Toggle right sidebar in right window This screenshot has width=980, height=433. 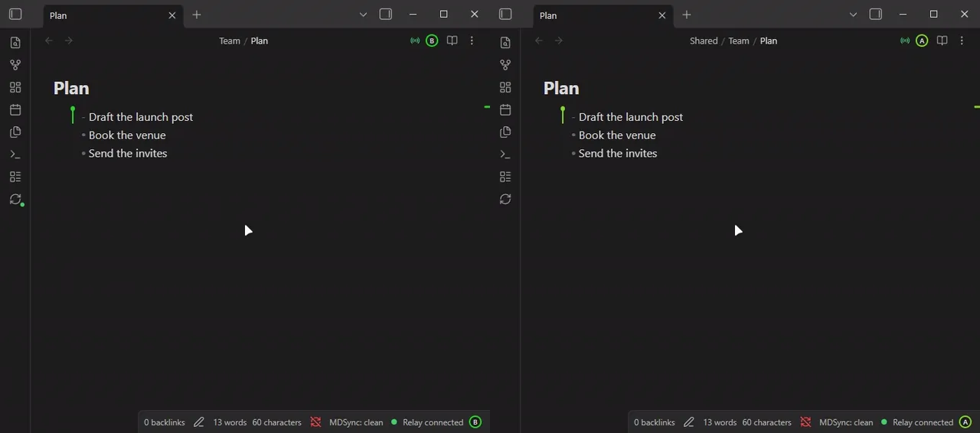pos(876,15)
